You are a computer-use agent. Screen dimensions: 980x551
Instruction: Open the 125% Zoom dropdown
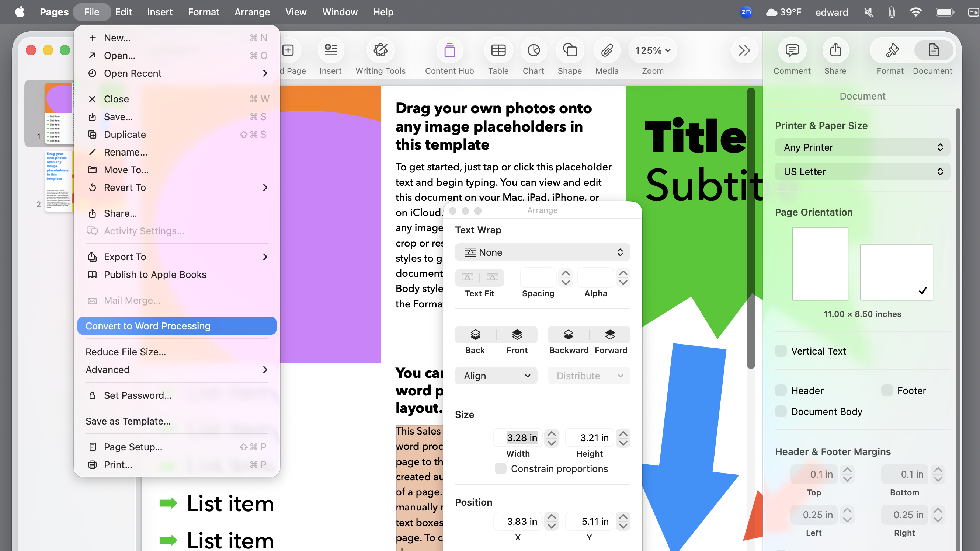coord(653,50)
